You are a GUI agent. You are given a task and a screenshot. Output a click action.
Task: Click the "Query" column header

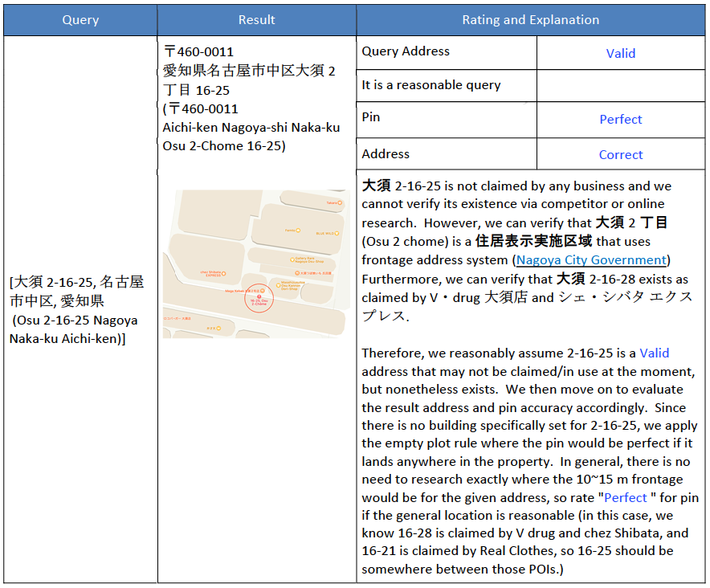(80, 20)
